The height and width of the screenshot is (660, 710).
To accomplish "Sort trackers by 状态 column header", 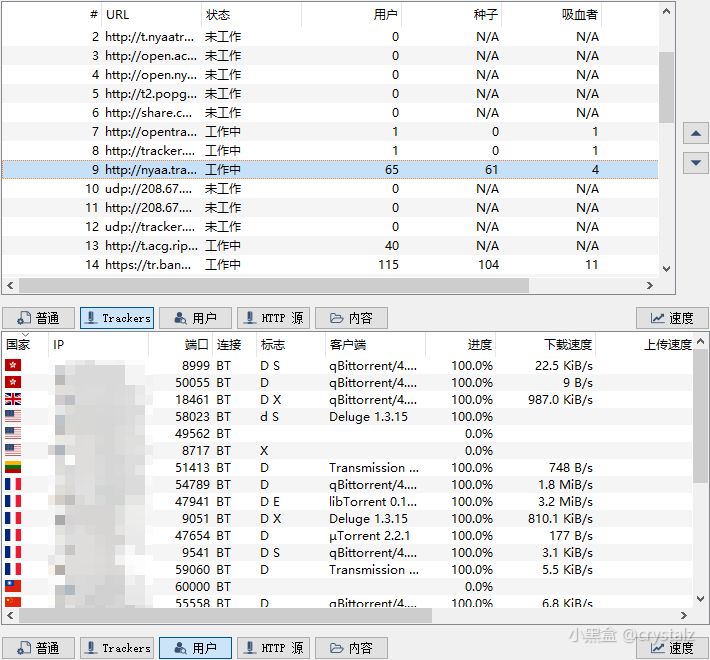I will [x=251, y=14].
